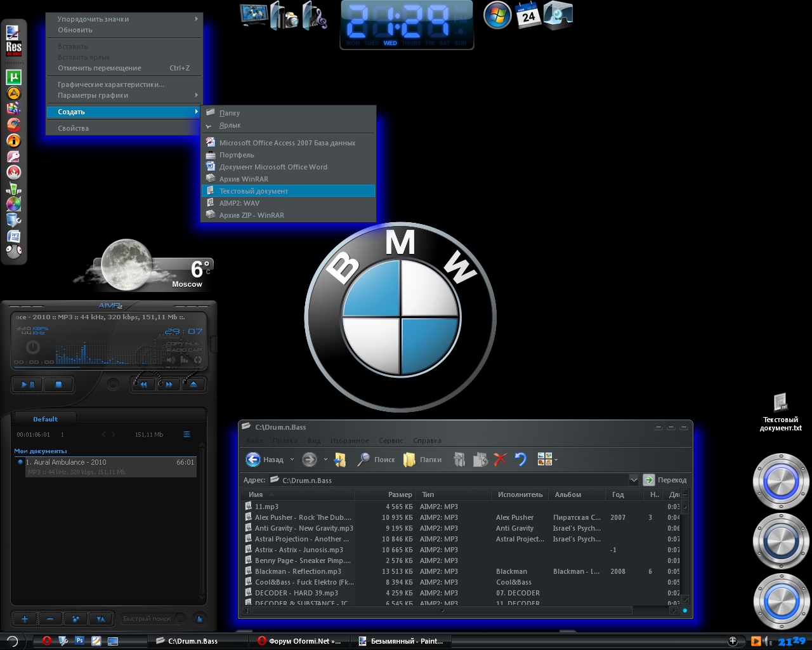Sort by Размер column header
This screenshot has width=812, height=650.
(x=384, y=494)
